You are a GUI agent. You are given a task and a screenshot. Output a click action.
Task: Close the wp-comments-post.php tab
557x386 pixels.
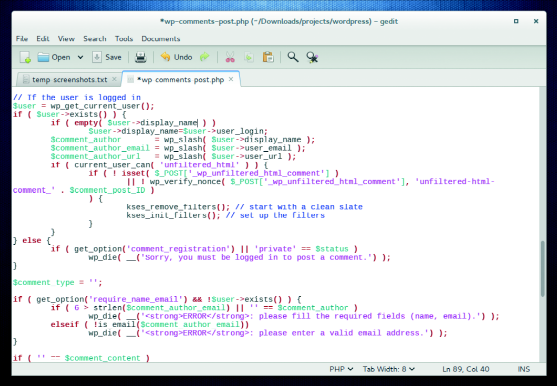click(231, 79)
